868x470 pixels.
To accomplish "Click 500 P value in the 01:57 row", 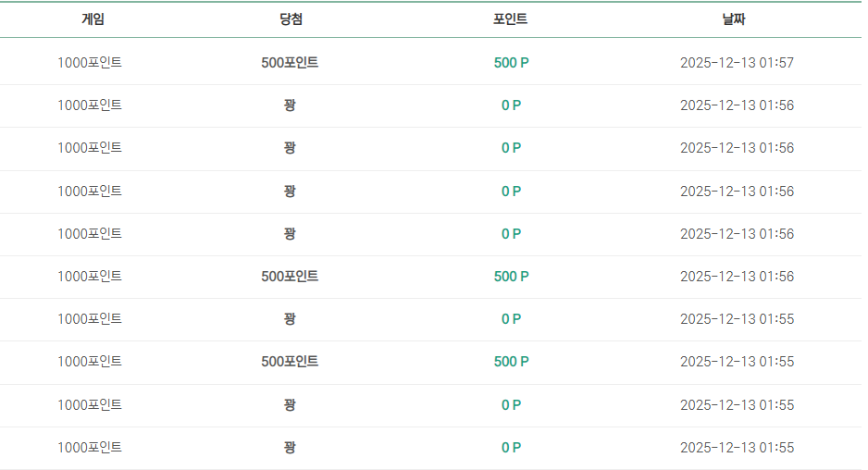I will [x=511, y=63].
